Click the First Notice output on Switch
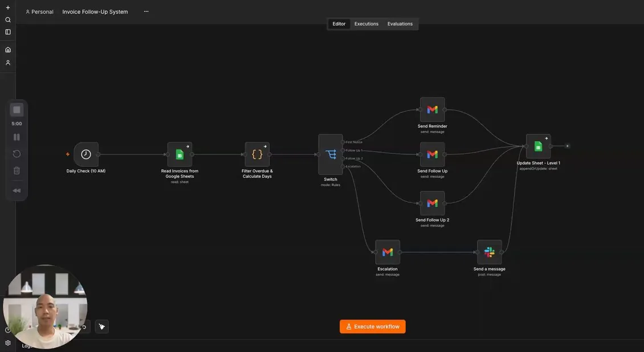Screen dimensions: 644x352 [x=343, y=142]
